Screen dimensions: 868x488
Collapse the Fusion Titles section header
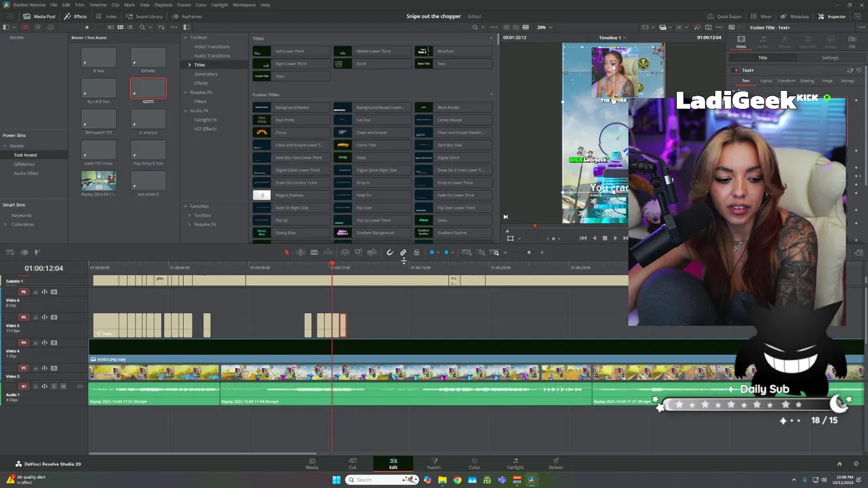[492, 94]
